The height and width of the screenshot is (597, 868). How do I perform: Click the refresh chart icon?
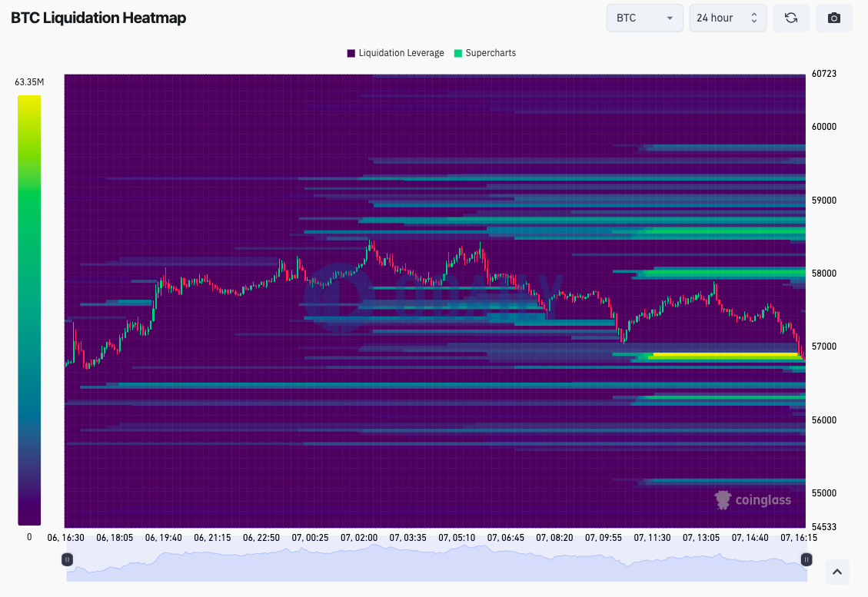[x=790, y=18]
